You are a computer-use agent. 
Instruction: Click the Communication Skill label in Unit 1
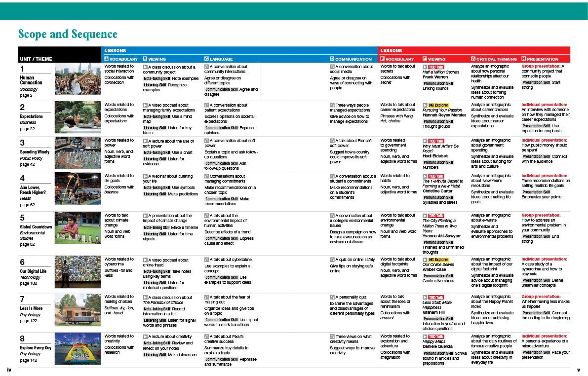[x=222, y=90]
